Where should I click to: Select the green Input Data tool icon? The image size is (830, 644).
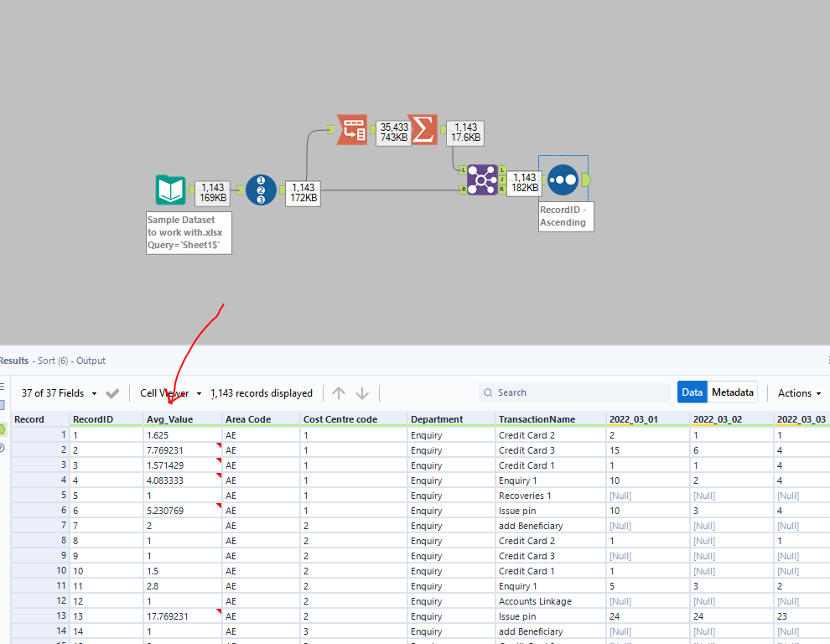(170, 190)
